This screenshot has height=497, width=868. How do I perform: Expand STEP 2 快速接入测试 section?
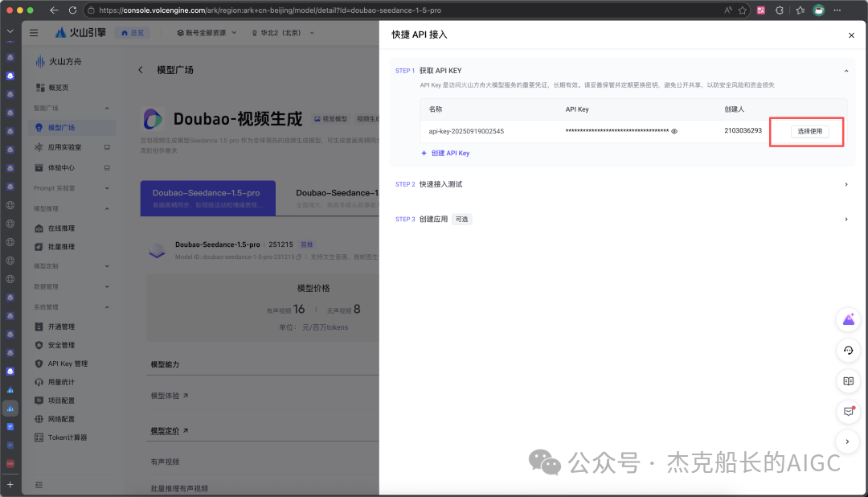pos(845,184)
